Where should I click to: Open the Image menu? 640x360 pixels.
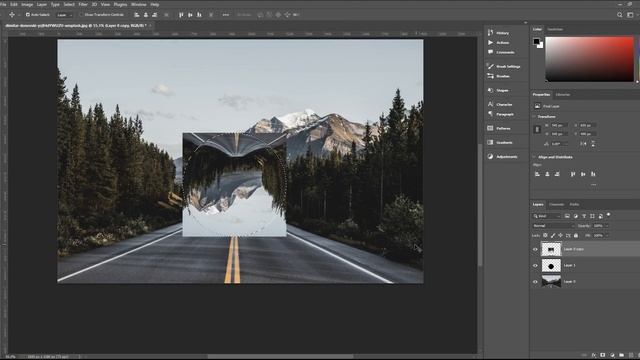tap(27, 4)
